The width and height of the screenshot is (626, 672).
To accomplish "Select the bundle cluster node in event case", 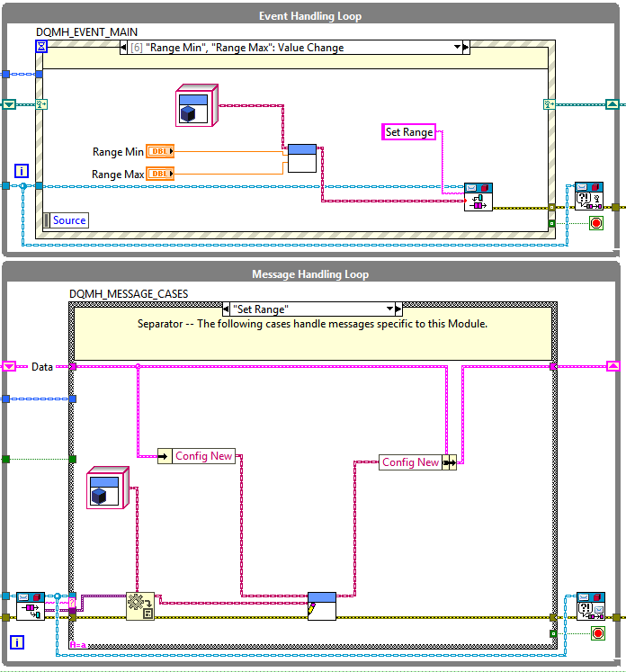I will (302, 158).
